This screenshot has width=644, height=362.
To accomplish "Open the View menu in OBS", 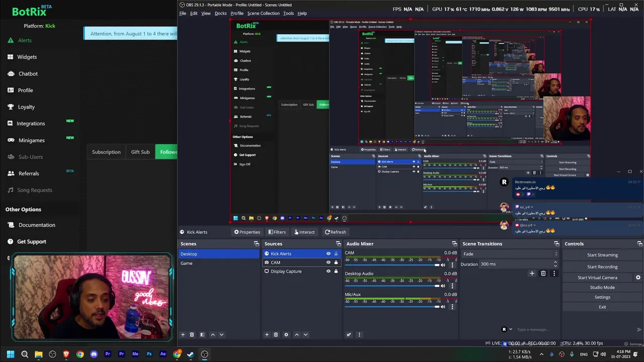I will click(x=206, y=13).
